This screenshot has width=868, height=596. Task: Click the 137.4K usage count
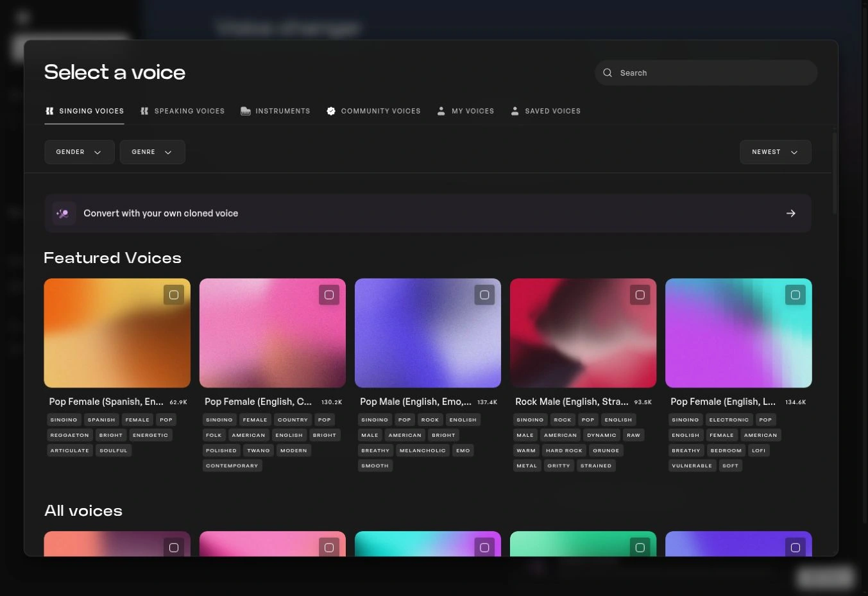(x=487, y=402)
